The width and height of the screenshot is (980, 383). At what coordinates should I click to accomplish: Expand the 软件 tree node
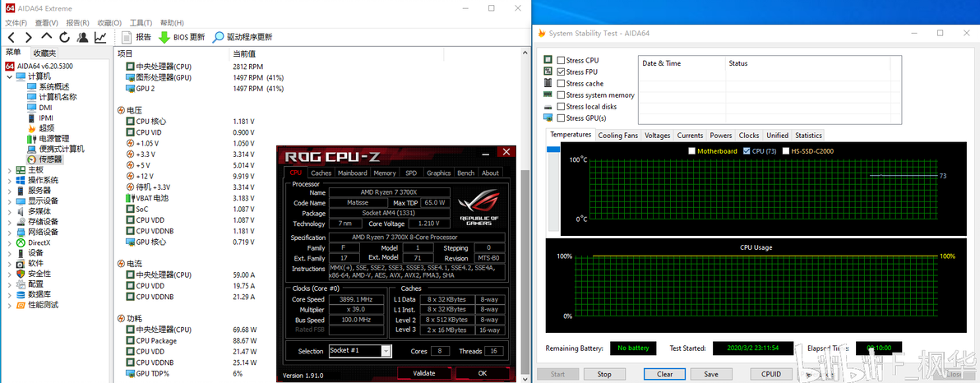[9, 263]
